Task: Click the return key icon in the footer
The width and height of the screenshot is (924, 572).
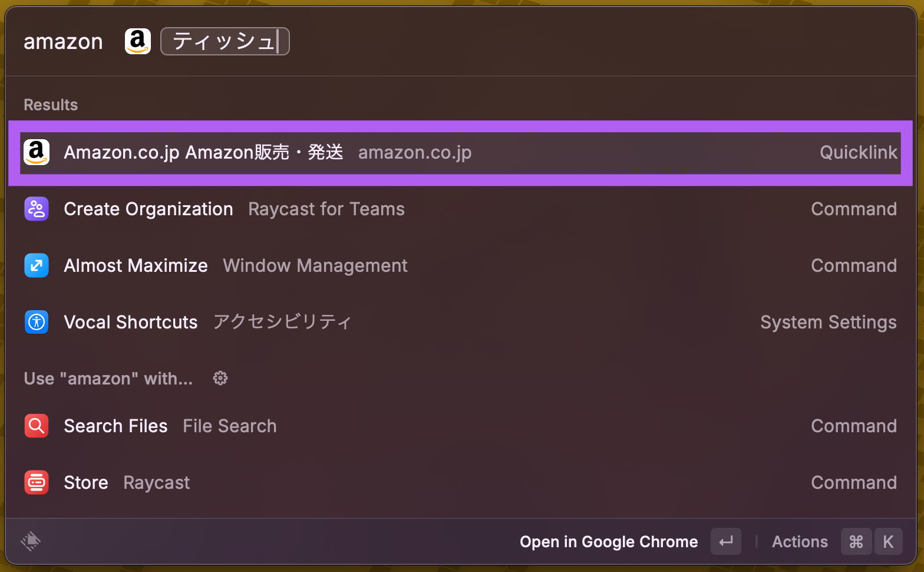Action: pos(726,541)
